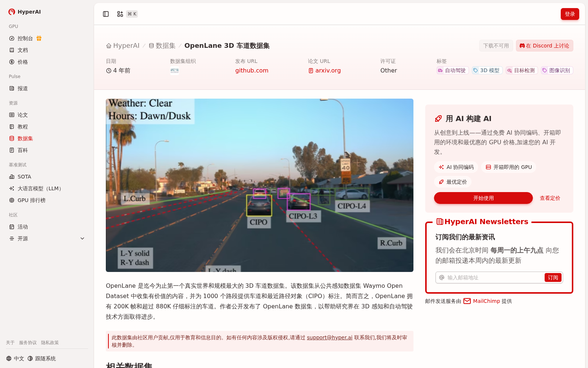Click the gift icon next to 控制台
The image size is (588, 368).
tap(39, 38)
